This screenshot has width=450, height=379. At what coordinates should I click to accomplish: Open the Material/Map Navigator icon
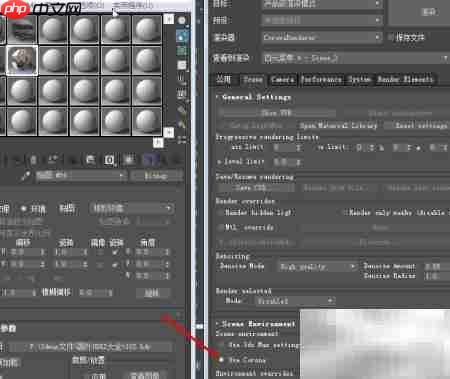[x=182, y=139]
